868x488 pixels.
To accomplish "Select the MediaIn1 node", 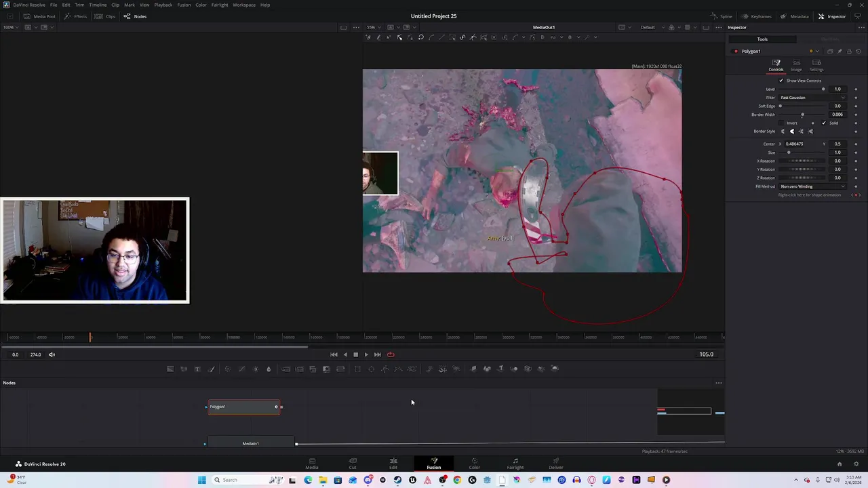I will point(251,443).
